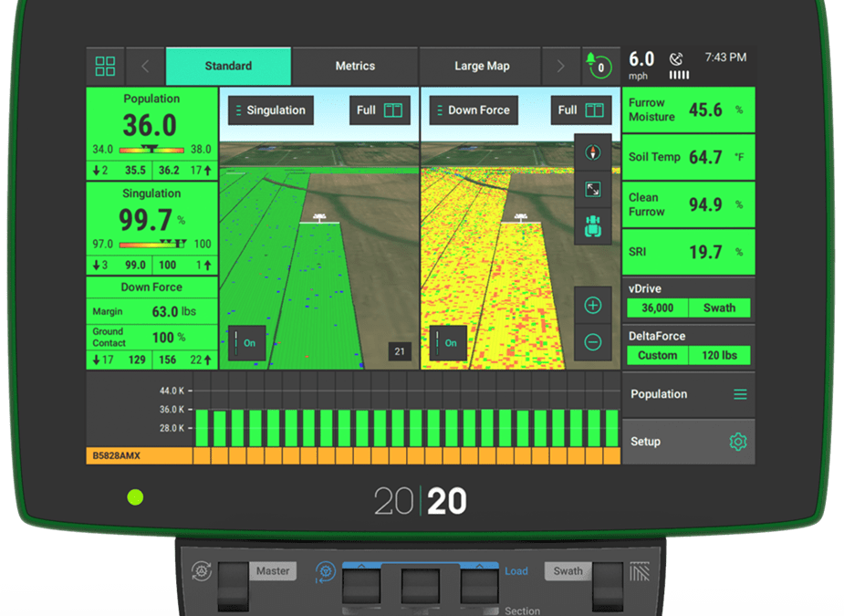Open the Population metric tile
This screenshot has height=616, width=844.
151,133
